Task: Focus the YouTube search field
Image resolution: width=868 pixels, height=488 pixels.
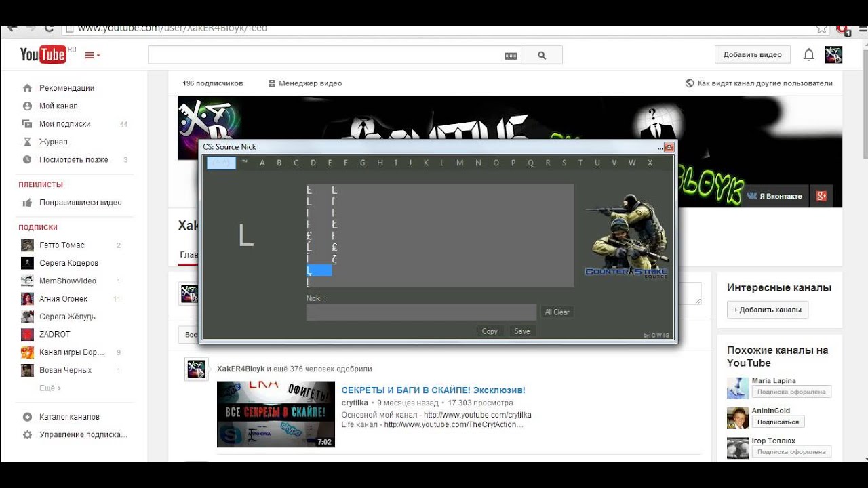Action: tap(325, 56)
